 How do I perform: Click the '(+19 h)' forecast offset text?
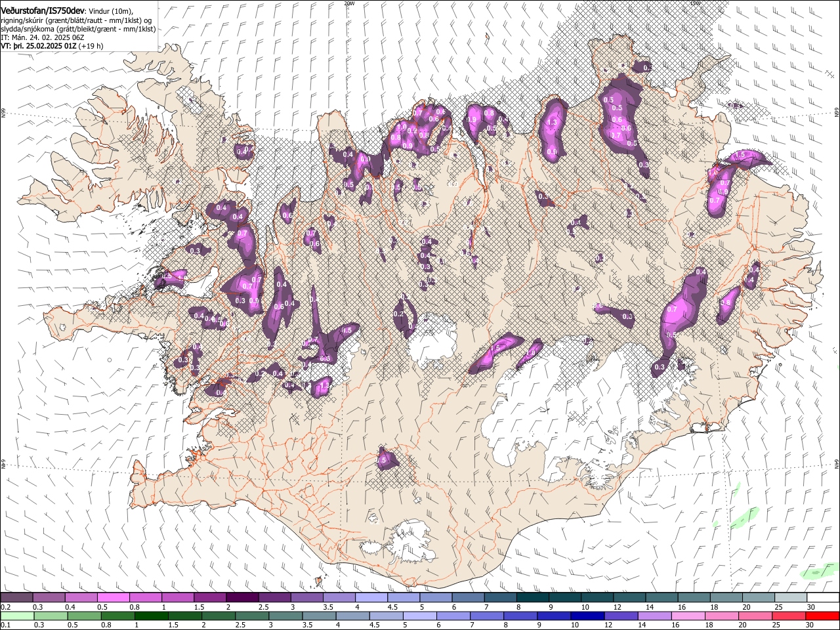coord(91,47)
